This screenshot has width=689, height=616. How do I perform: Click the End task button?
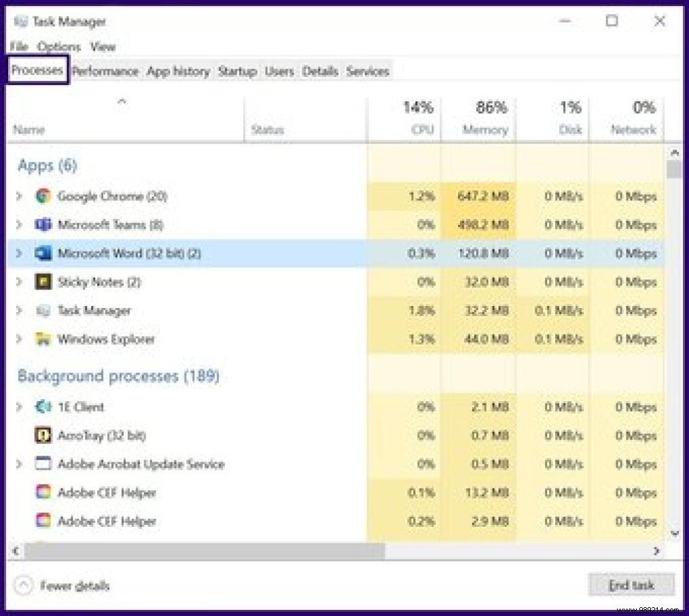631,584
